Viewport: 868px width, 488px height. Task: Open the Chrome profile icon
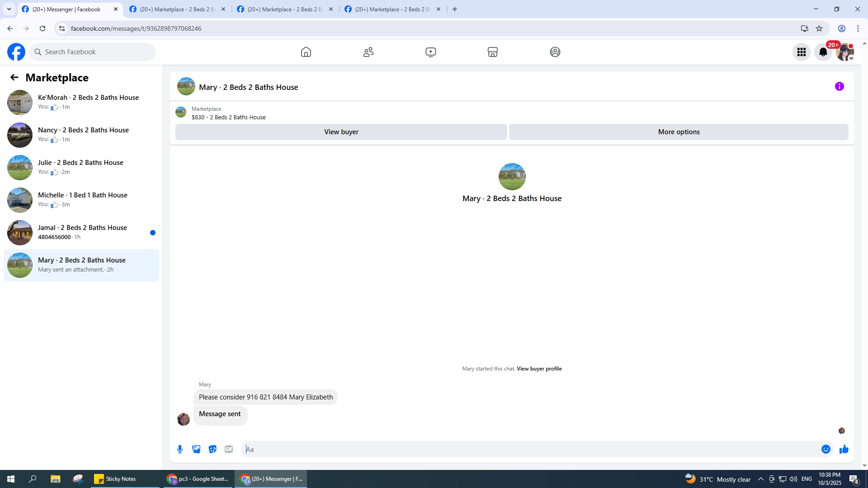tap(842, 28)
